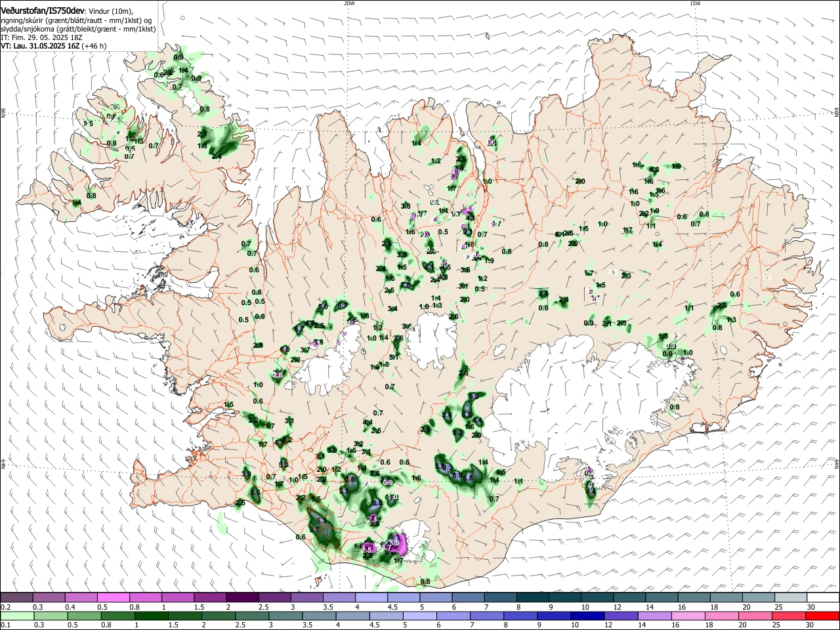
Task: Pick the mauve 0.3–0.4 snow swatch
Action: [x=49, y=597]
